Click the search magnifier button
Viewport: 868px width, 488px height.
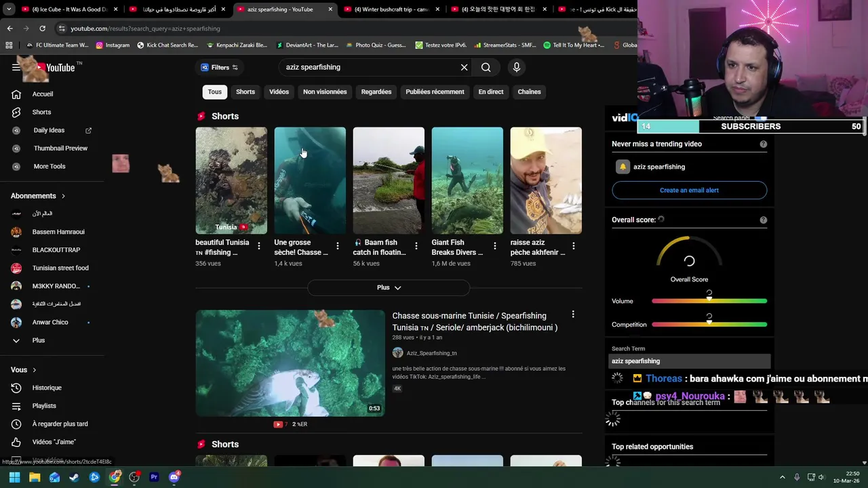pos(486,67)
